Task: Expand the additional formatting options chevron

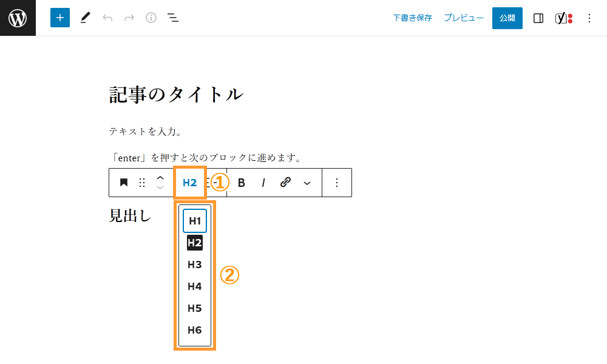Action: (x=307, y=183)
